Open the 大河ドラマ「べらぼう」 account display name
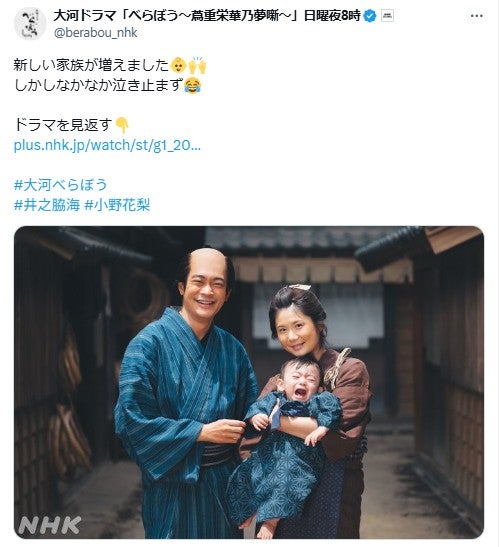Viewport: 500px width, 547px height. click(207, 16)
